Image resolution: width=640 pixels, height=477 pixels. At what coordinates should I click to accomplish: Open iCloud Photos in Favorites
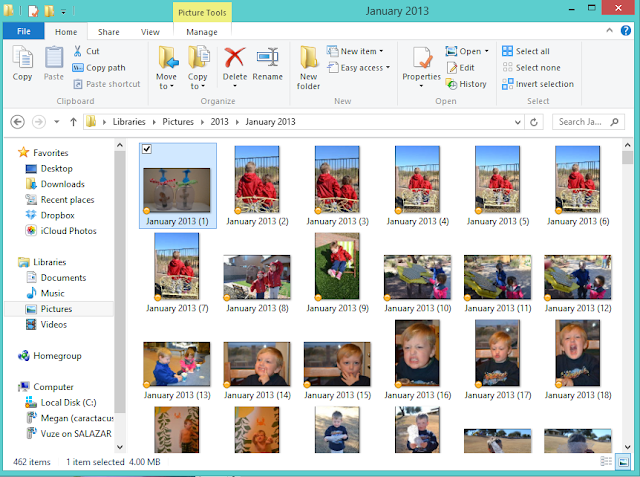60,231
